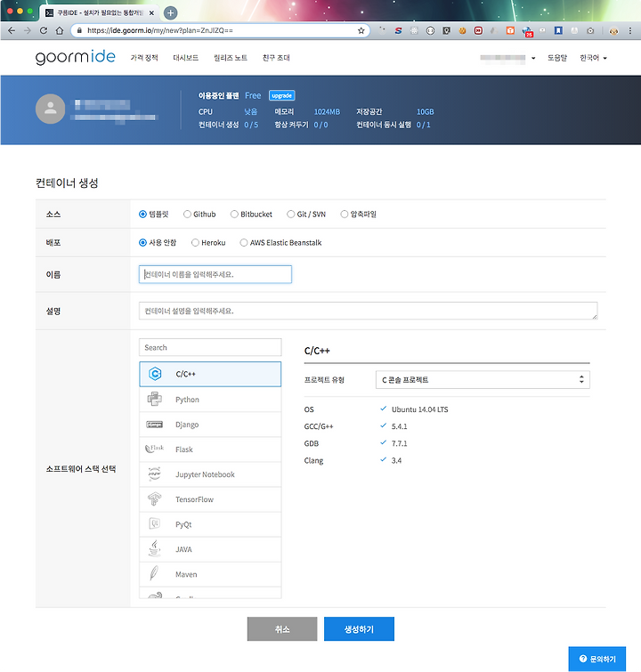
Task: Click the Ubuntu 14.04 LTS text
Action: pyautogui.click(x=419, y=409)
